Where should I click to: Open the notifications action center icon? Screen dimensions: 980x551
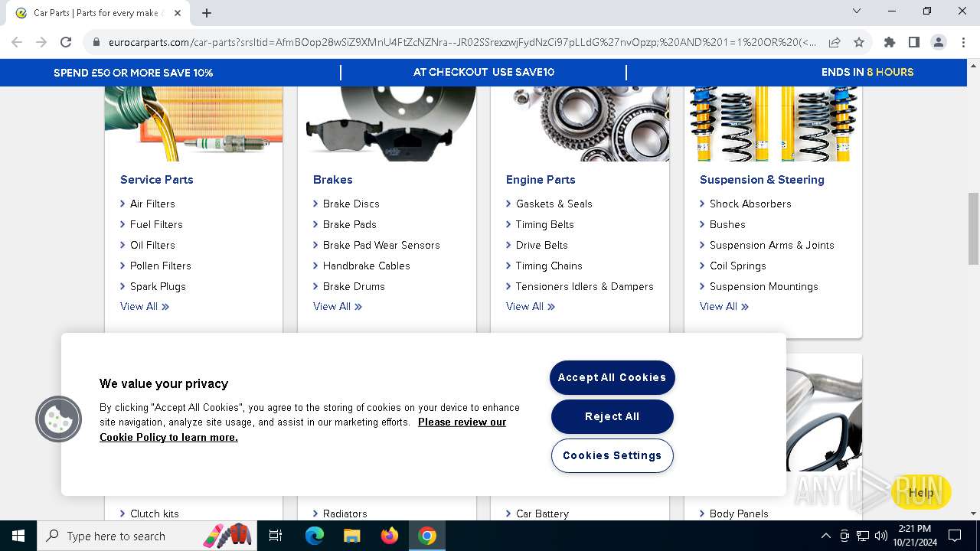(955, 536)
